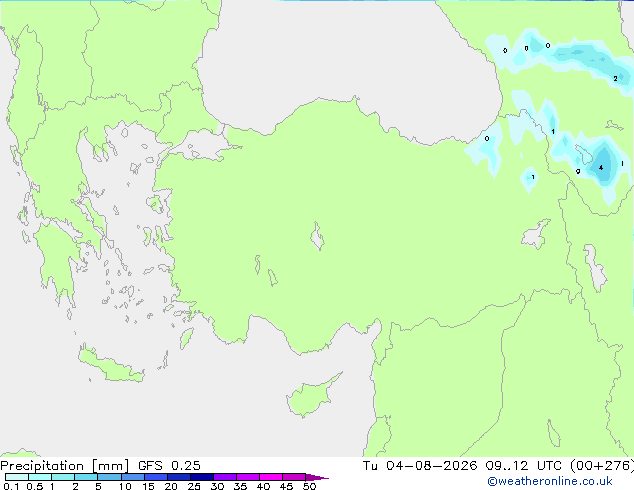This screenshot has height=490, width=634.
Task: Select the 40–45 mm magenta swatch
Action: 271,477
